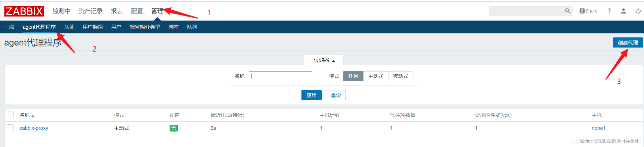
Task: Click the 重设 filter button
Action: point(336,95)
